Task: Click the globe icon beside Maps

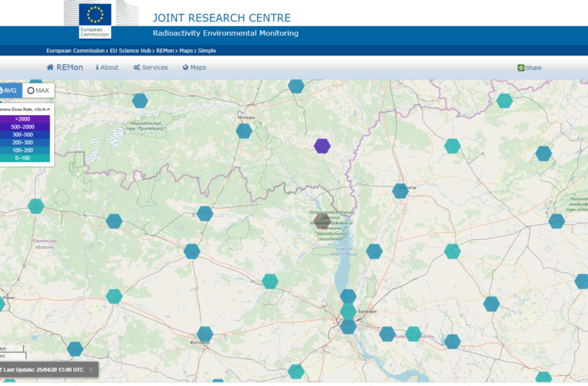Action: [x=185, y=68]
